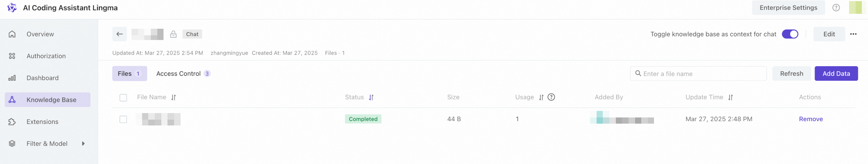Open Dashboard in the sidebar
The image size is (868, 164).
43,78
